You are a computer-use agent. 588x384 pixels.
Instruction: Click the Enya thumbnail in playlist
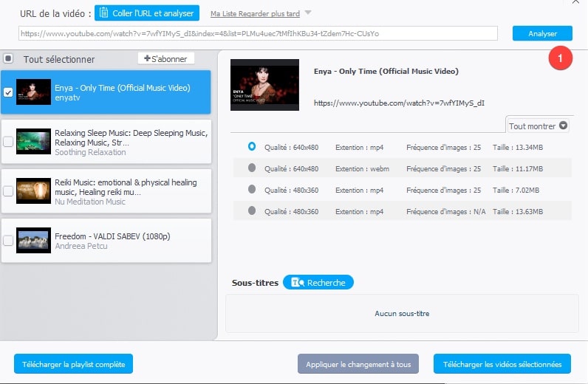(x=33, y=92)
